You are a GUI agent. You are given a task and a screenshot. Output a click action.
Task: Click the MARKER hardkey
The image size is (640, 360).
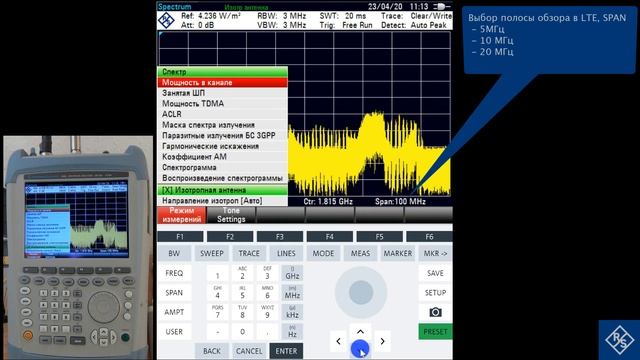pos(398,253)
